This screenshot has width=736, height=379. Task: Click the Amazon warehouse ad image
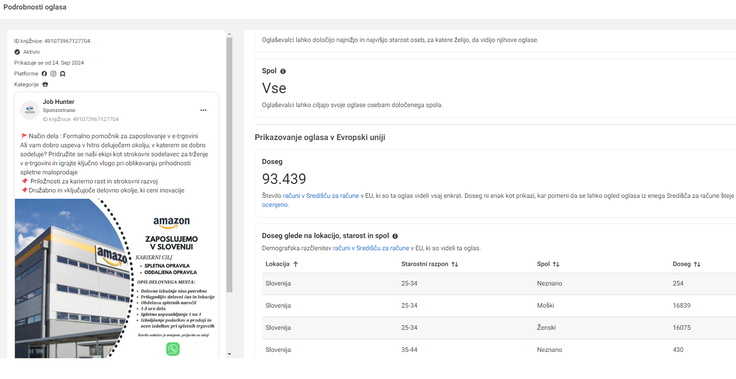click(x=116, y=278)
